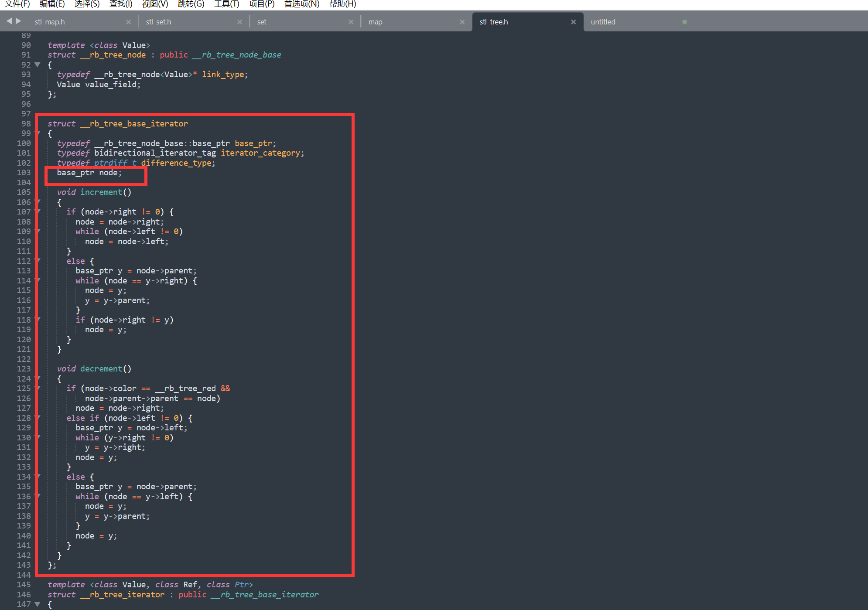Click line number 123 in gutter
Image resolution: width=868 pixels, height=610 pixels.
coord(24,368)
